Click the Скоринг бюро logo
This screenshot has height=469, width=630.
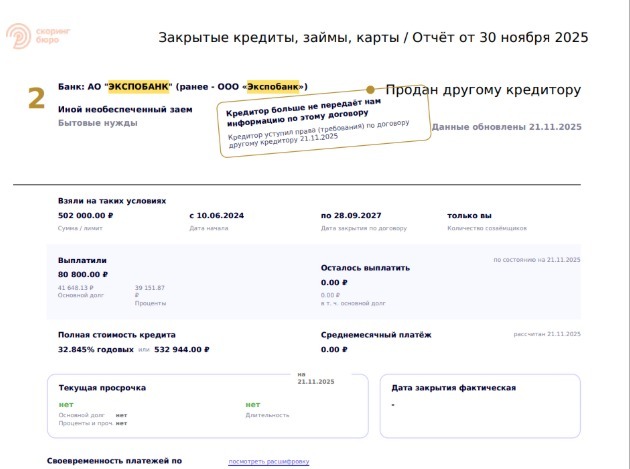pyautogui.click(x=28, y=36)
